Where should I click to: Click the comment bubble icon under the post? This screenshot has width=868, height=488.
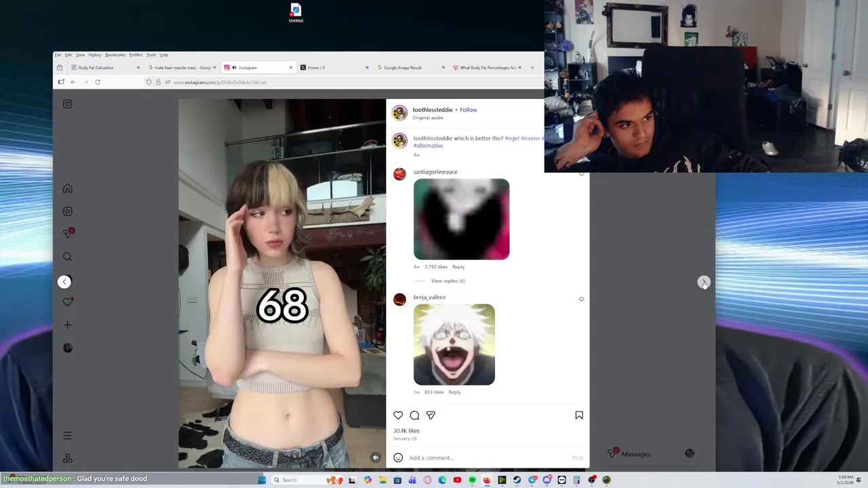414,415
